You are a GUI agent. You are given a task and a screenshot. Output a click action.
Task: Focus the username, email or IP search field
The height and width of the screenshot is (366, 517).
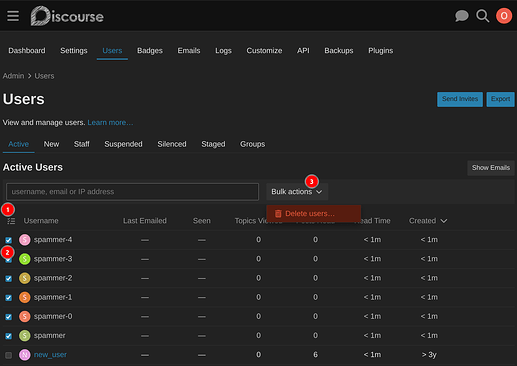[132, 192]
